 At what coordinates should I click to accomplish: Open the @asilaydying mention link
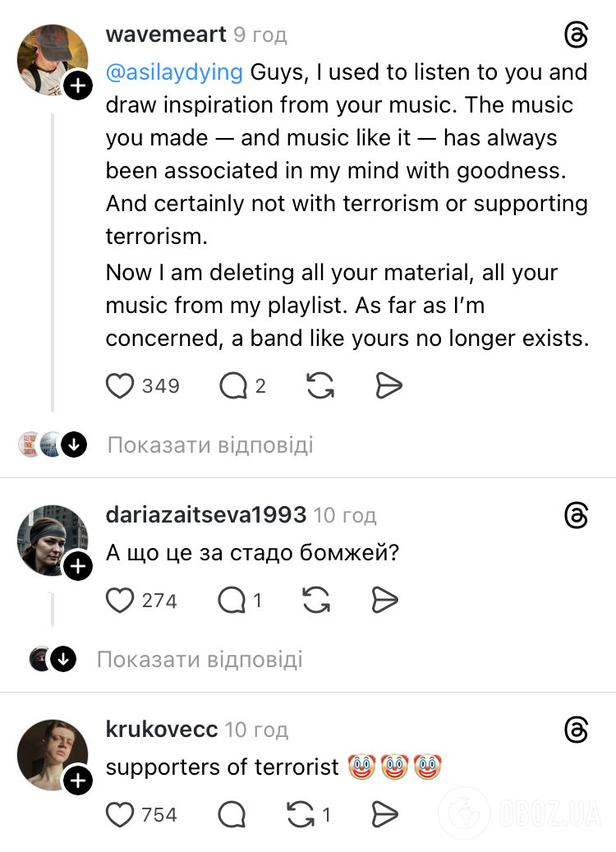pos(174,72)
